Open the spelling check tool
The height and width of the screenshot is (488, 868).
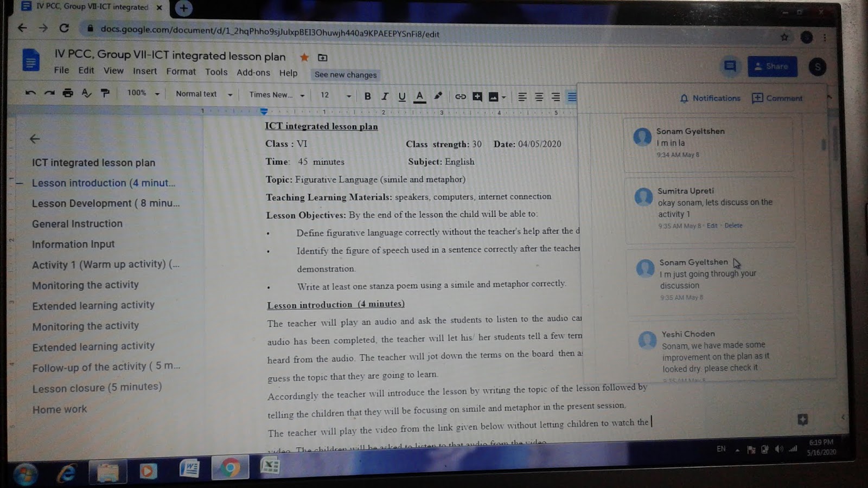click(x=86, y=93)
